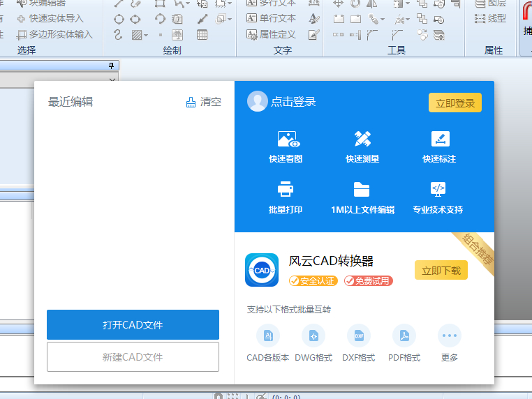Select the fillet corner tool
The image size is (532, 399).
(x=372, y=35)
